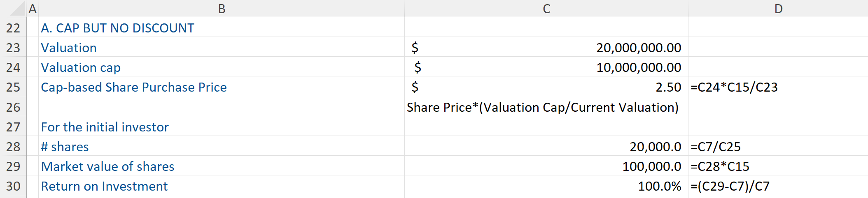Click column D header
868x198 pixels.
[x=778, y=9]
